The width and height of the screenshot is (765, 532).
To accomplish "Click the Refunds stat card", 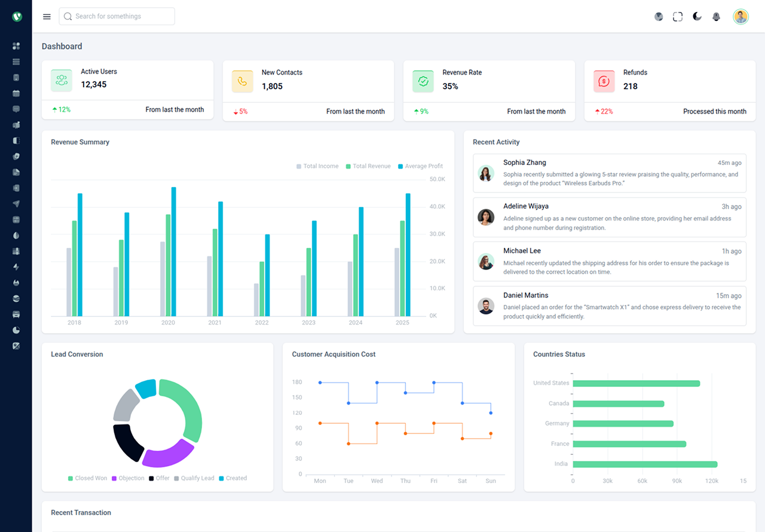I will pyautogui.click(x=669, y=90).
